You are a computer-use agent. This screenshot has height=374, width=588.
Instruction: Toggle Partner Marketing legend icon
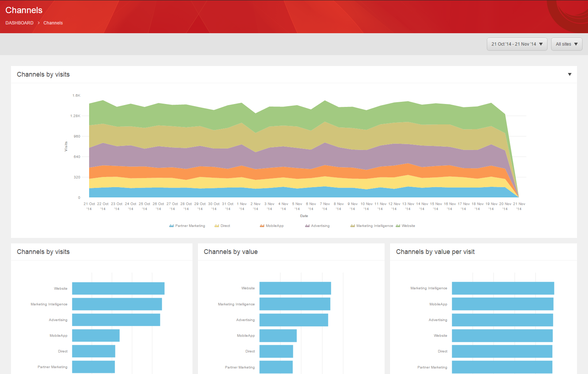pos(171,226)
